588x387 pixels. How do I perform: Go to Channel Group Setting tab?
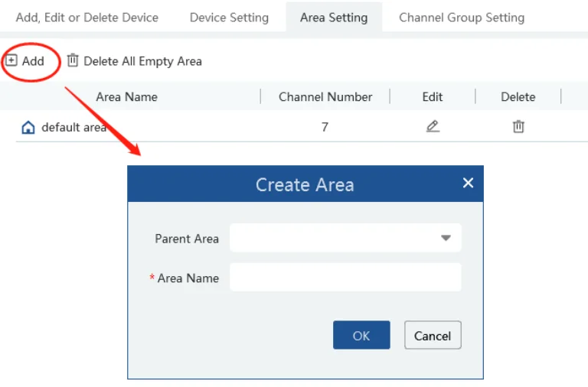462,18
